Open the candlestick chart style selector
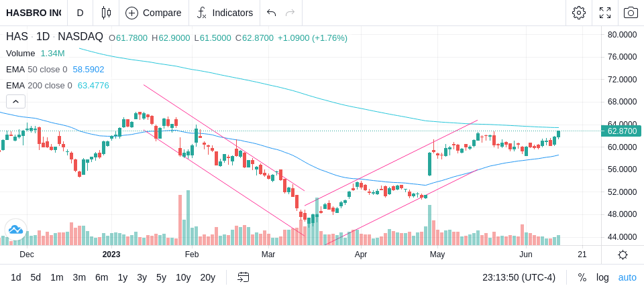 106,13
